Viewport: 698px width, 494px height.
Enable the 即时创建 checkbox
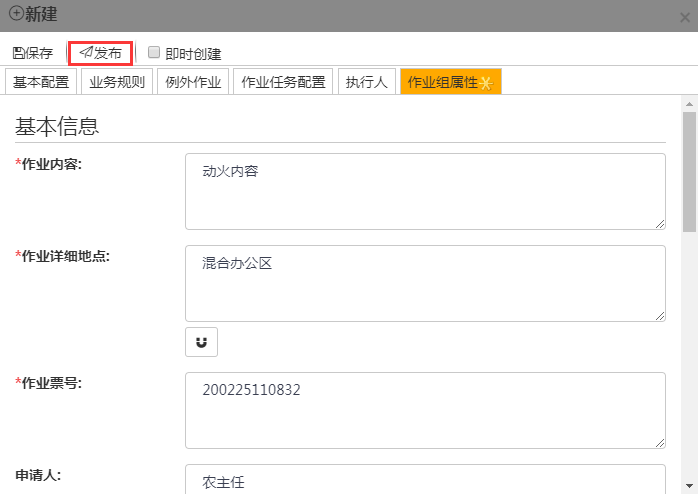point(154,53)
